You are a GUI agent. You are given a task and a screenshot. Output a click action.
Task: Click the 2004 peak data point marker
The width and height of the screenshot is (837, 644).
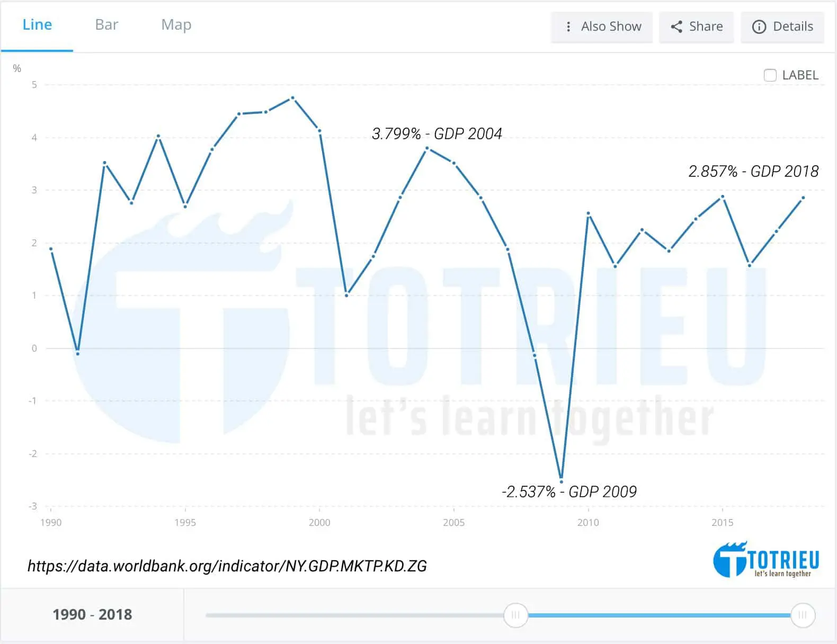tap(426, 148)
